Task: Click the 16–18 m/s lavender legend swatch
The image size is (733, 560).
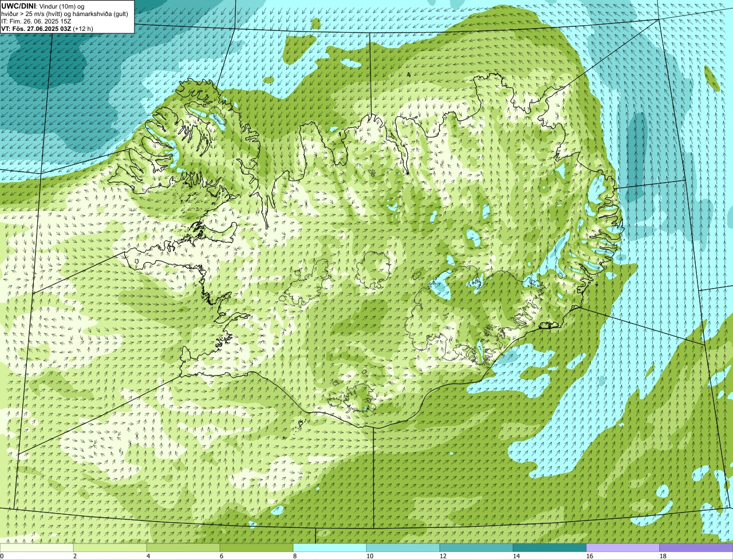Action: click(x=623, y=547)
